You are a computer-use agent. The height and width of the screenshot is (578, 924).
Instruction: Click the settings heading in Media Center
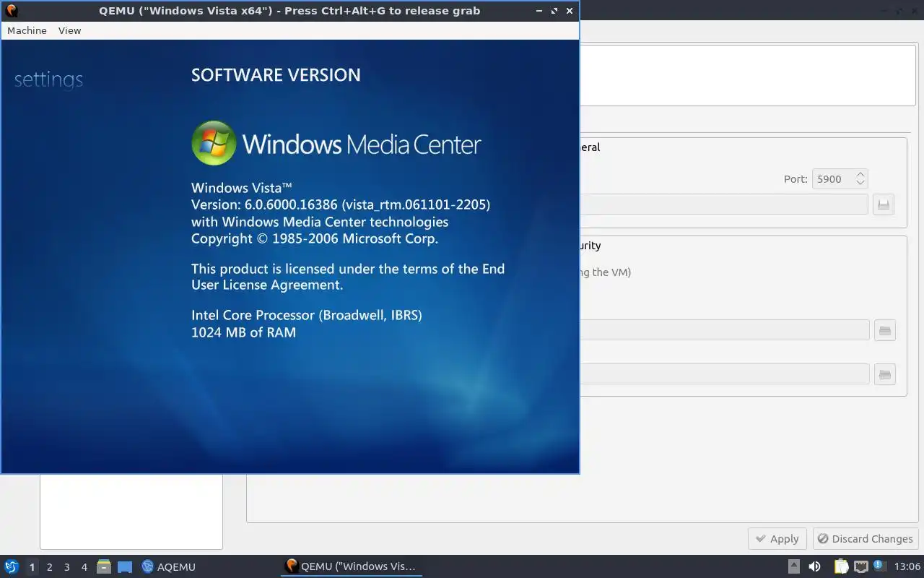point(48,79)
